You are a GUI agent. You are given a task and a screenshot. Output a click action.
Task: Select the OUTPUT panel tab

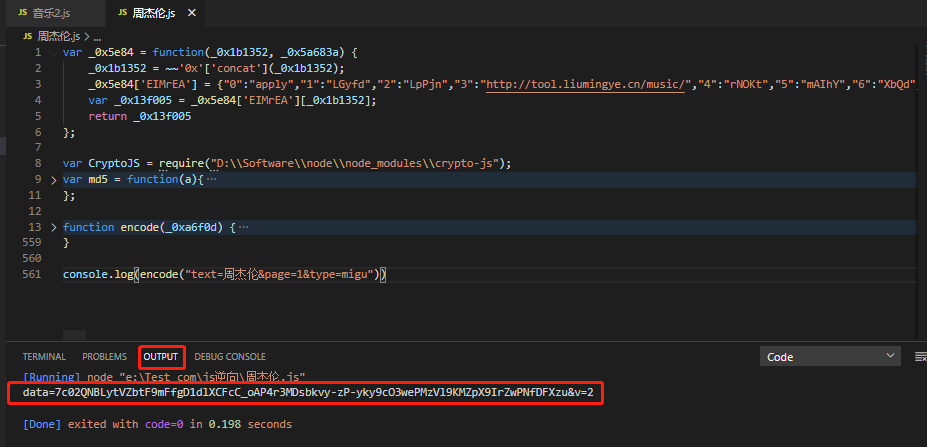tap(161, 357)
